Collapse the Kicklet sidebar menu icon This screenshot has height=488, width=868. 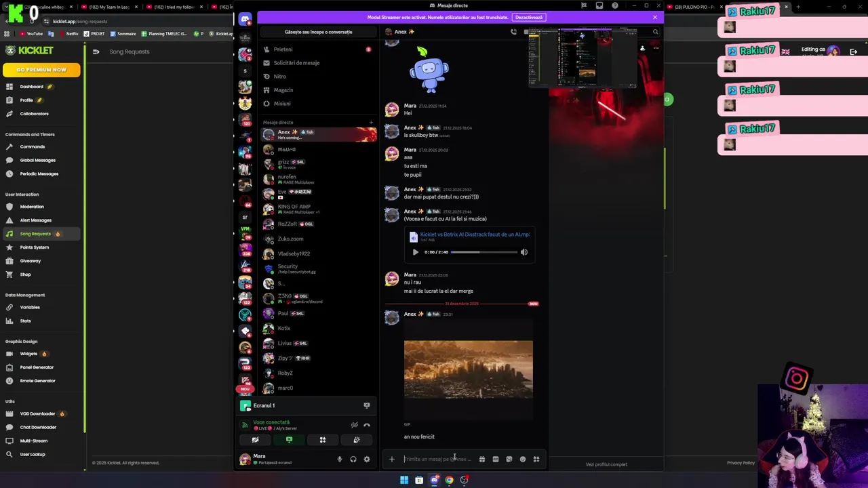[96, 52]
